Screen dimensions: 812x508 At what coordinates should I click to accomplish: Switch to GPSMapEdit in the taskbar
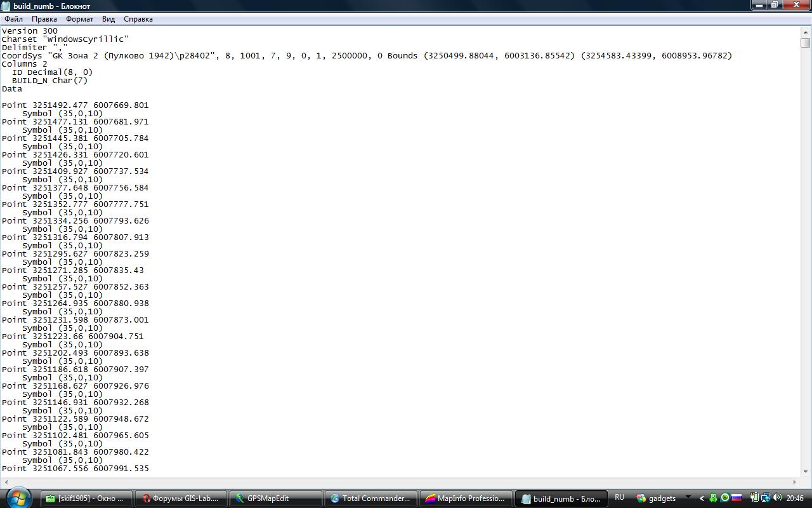pos(275,498)
